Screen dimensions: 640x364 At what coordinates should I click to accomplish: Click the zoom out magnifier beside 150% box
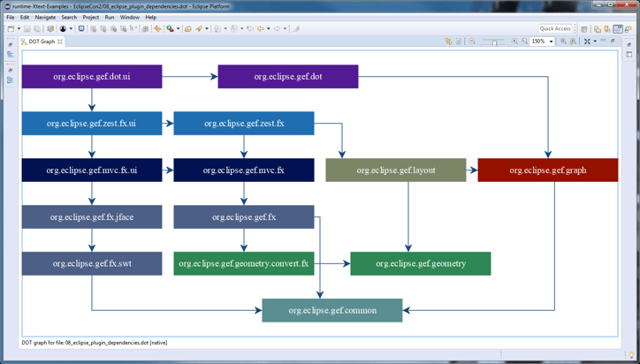(x=525, y=42)
